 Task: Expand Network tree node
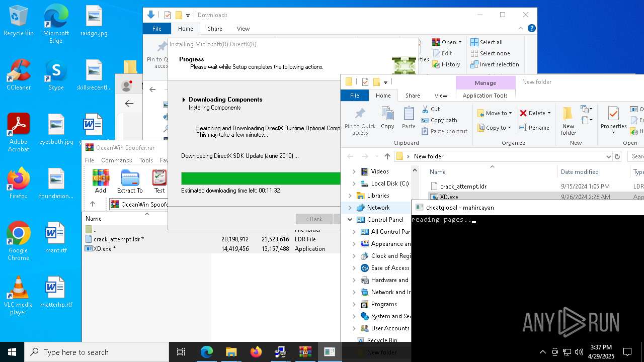[350, 208]
